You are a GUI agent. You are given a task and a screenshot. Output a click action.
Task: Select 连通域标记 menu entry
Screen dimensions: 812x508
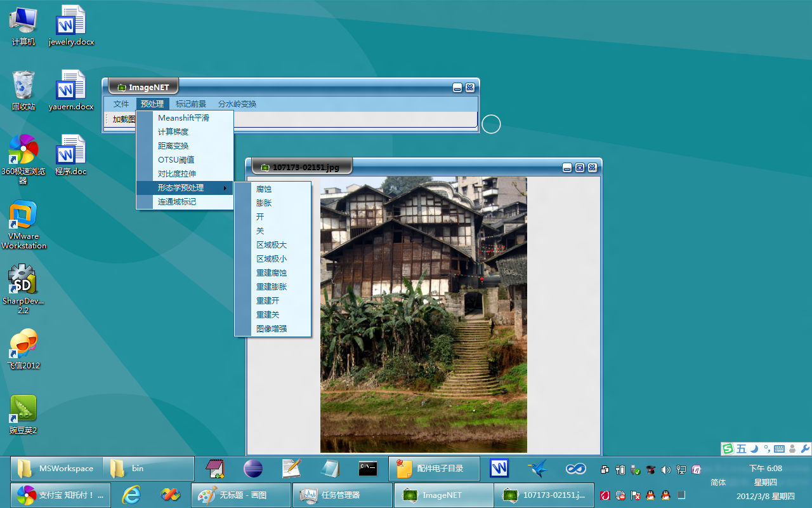(x=185, y=202)
